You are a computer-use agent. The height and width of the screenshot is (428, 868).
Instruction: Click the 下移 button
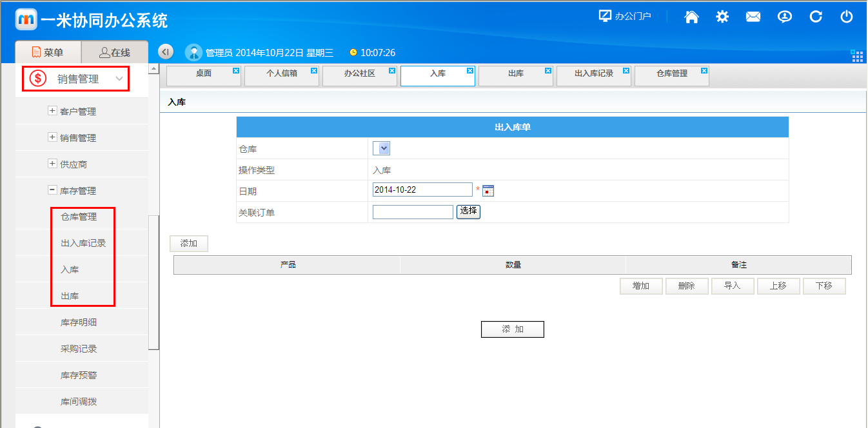click(x=824, y=286)
